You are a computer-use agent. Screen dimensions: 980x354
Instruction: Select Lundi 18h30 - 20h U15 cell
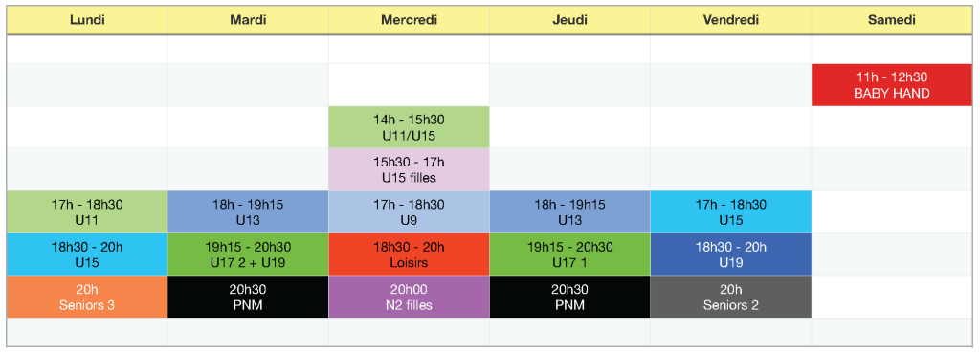[87, 254]
